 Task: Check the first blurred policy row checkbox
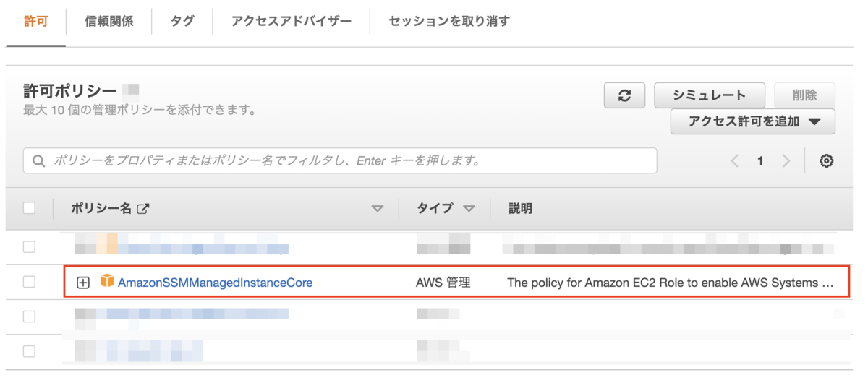tap(29, 247)
